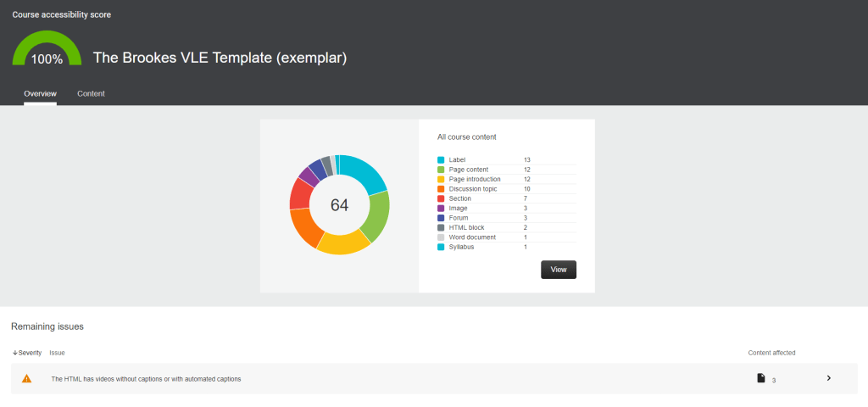Click the View button
Viewport: 868px width, 407px height.
click(x=558, y=270)
